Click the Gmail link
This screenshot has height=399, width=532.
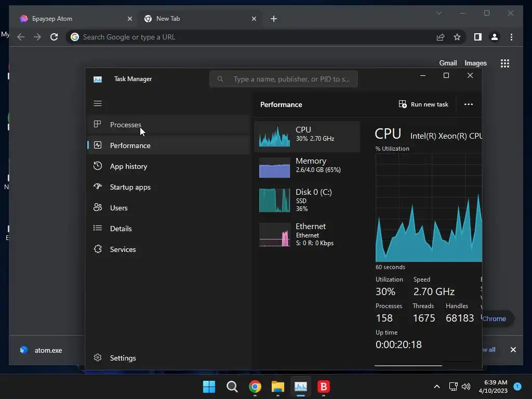[x=448, y=63]
